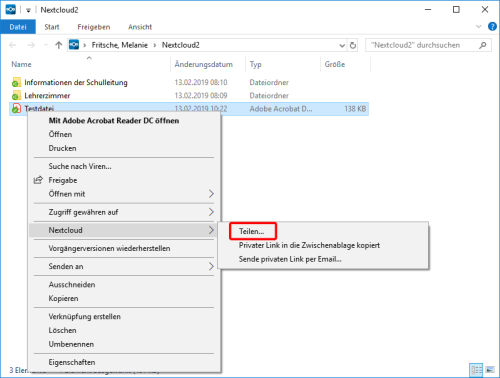
Task: Select the Informationen der Schulleitung folder
Action: pos(76,82)
